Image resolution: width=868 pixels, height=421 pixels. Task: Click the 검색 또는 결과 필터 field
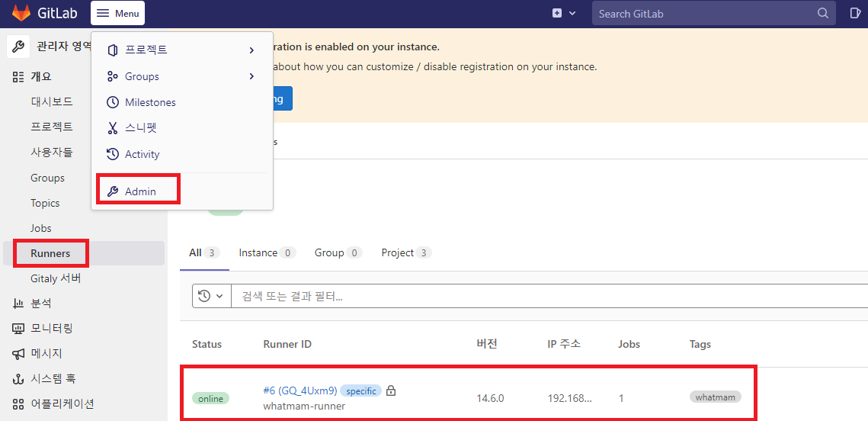pos(549,296)
